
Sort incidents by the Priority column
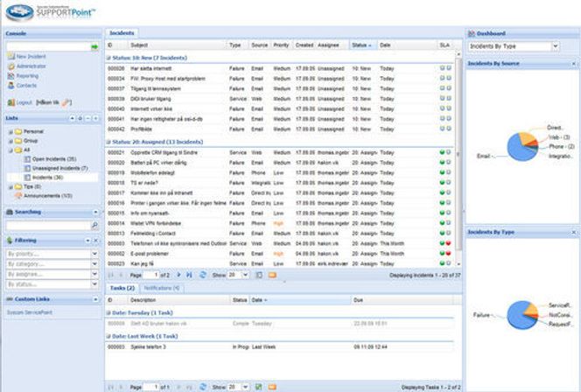280,44
